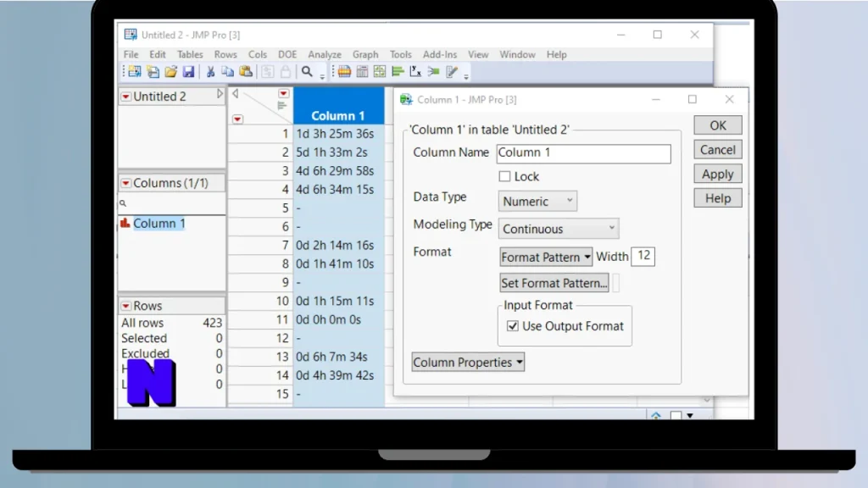This screenshot has height=488, width=868.
Task: Open the Rows panel red triangle menu
Action: pyautogui.click(x=125, y=306)
